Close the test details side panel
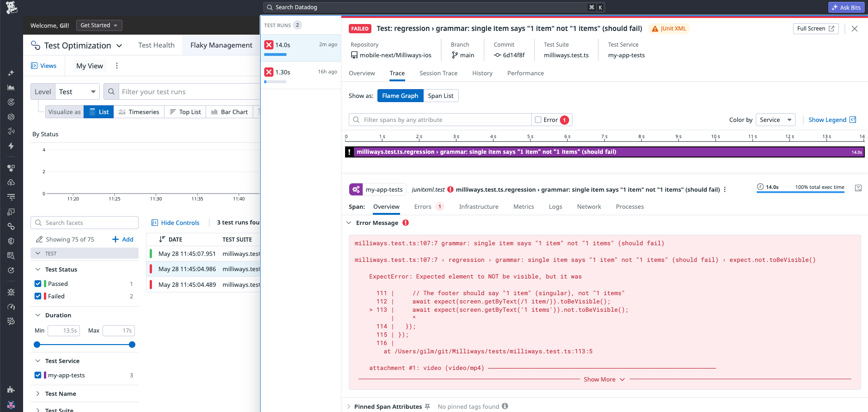This screenshot has height=412, width=868. pos(855,29)
